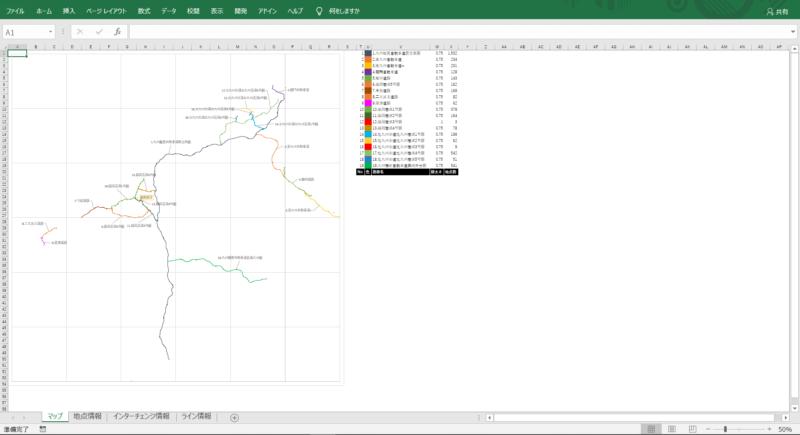Click next sheet navigation arrow

pos(24,418)
